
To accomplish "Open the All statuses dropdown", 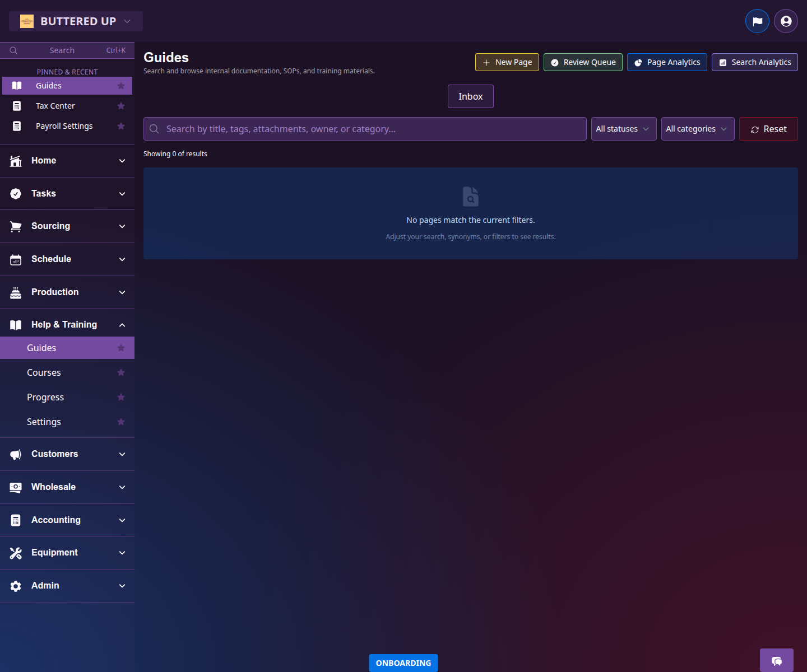I will 623,129.
